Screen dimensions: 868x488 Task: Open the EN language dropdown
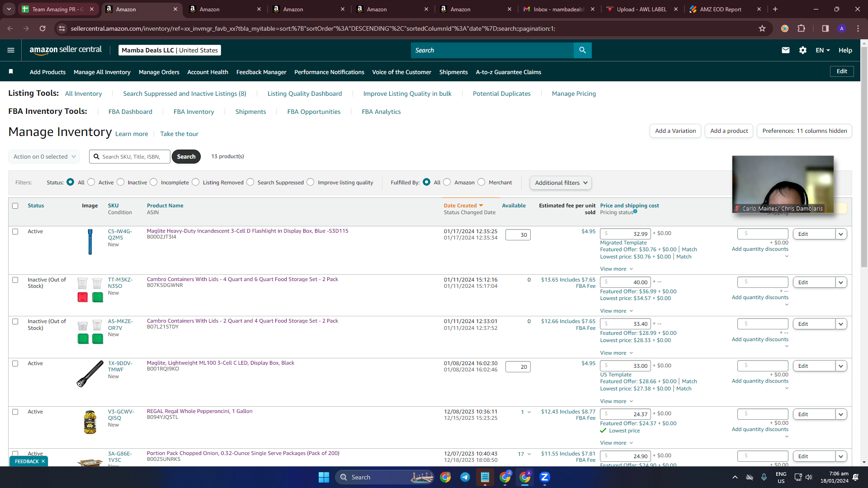click(823, 50)
